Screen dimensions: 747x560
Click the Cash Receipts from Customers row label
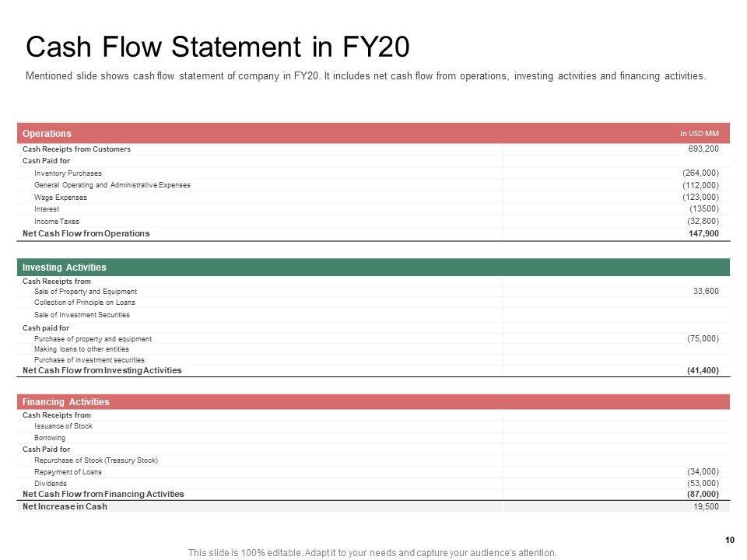point(77,149)
